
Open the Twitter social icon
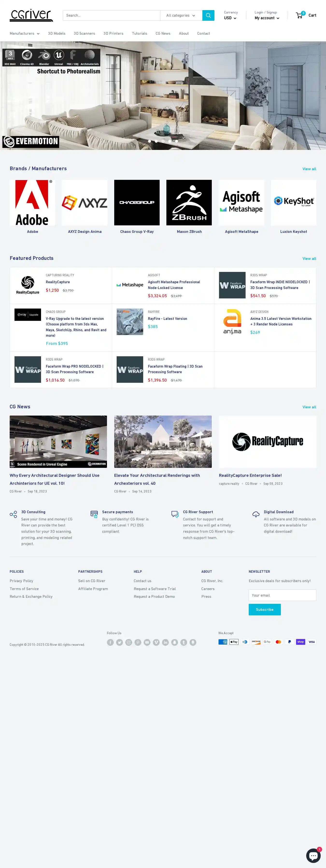tap(120, 642)
